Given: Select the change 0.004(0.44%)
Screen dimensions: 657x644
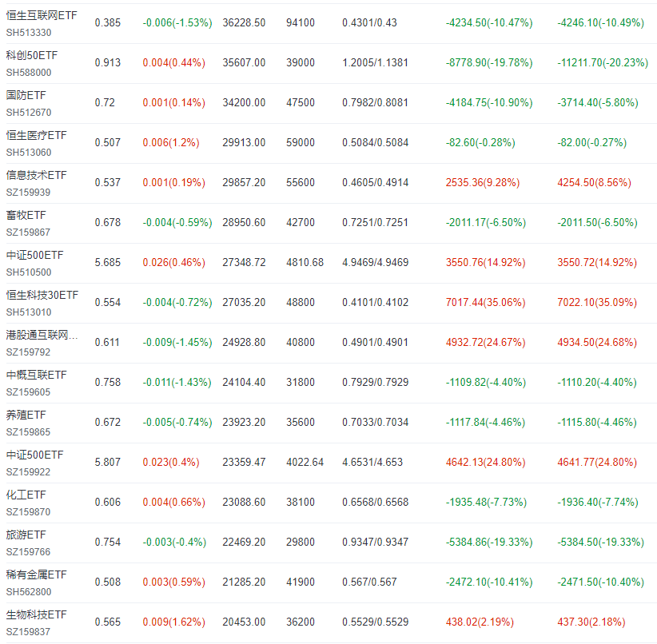Looking at the screenshot, I should click(174, 63).
